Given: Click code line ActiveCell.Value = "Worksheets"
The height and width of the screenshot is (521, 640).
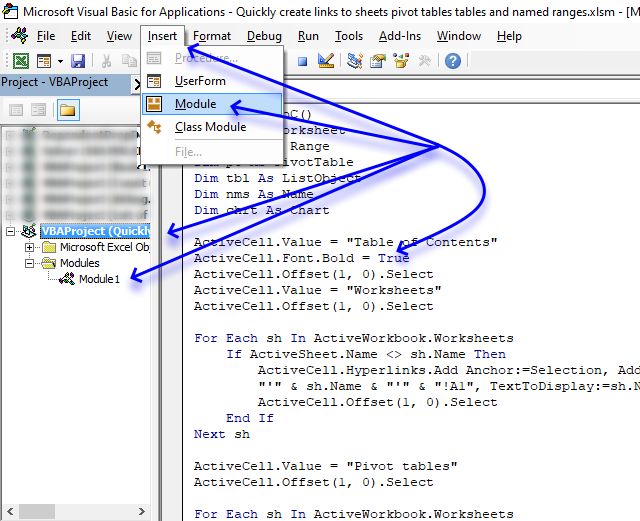Looking at the screenshot, I should tap(318, 290).
